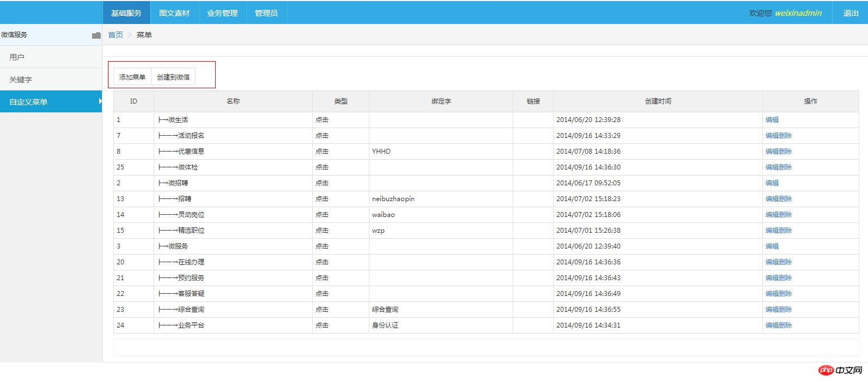Edit the 优惠信息 menu entry
Viewport: 868px width, 381px height.
[772, 152]
